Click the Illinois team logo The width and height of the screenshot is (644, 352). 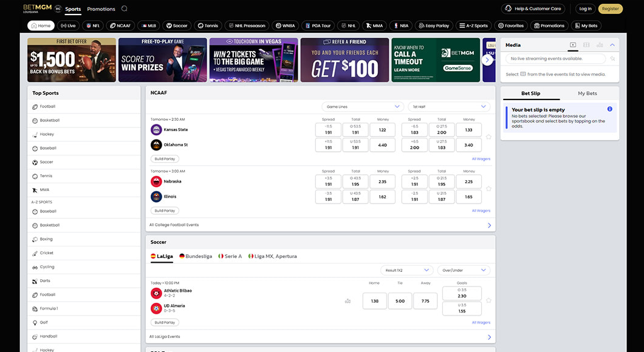(156, 197)
